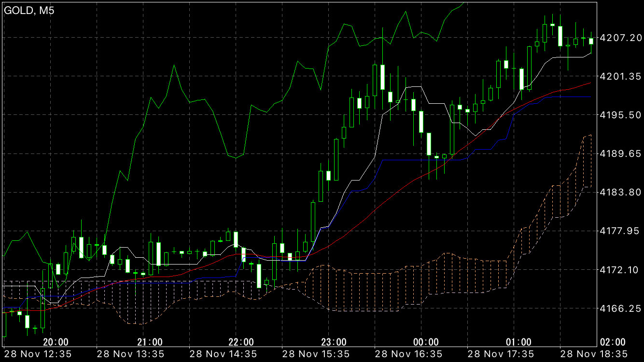The width and height of the screenshot is (644, 362).
Task: Click the 20:00 time axis marker
Action: pos(56,342)
